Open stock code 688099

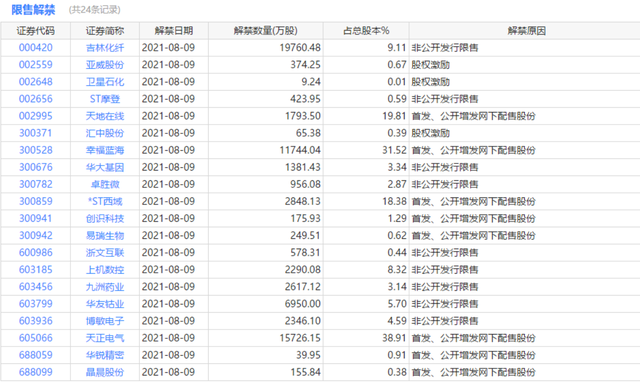(36, 372)
